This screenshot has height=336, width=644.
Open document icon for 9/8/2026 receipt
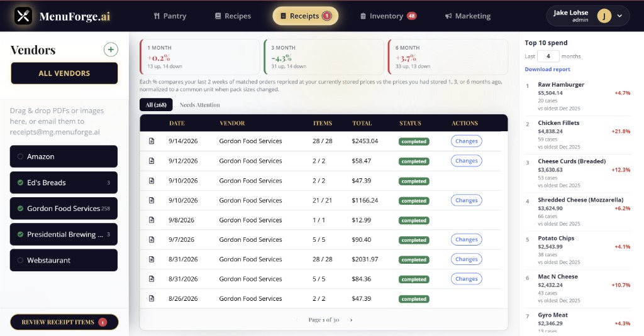[152, 220]
